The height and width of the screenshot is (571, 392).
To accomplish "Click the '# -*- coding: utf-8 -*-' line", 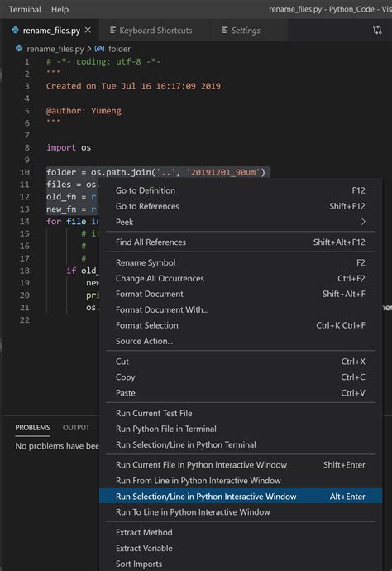I will coord(103,61).
